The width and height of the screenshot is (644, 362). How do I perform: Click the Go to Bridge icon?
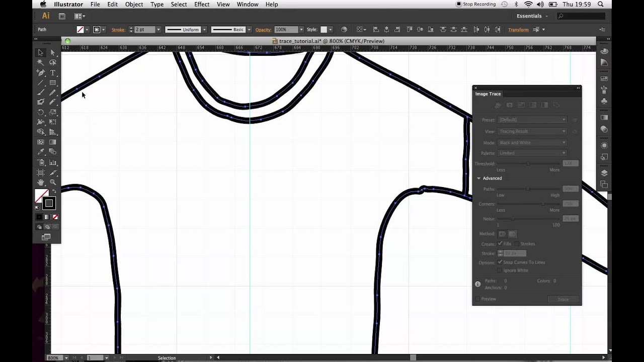click(x=62, y=16)
